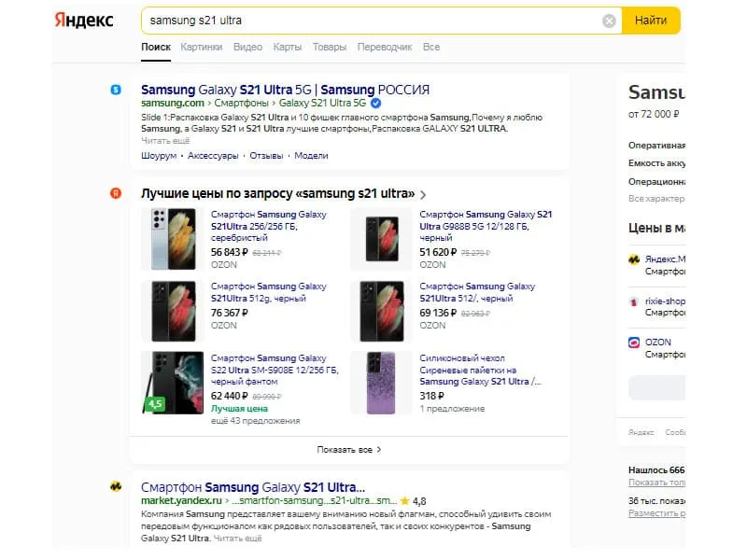The image size is (747, 560).
Task: Expand Лучшие цены heading arrow
Action: (x=423, y=195)
